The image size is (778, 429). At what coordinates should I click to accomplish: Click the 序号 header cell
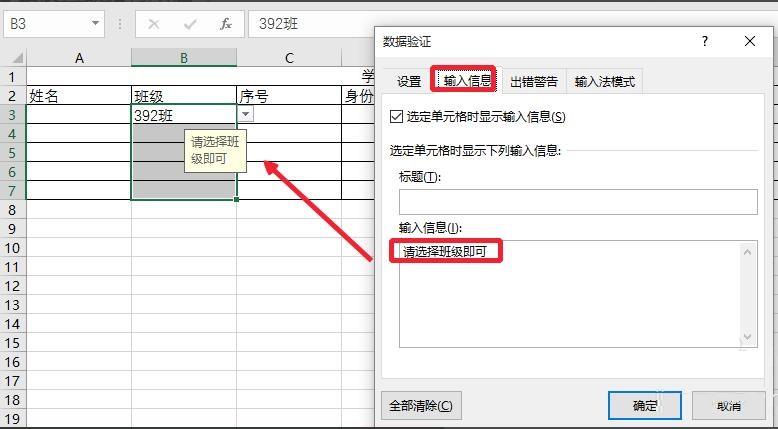pyautogui.click(x=289, y=96)
